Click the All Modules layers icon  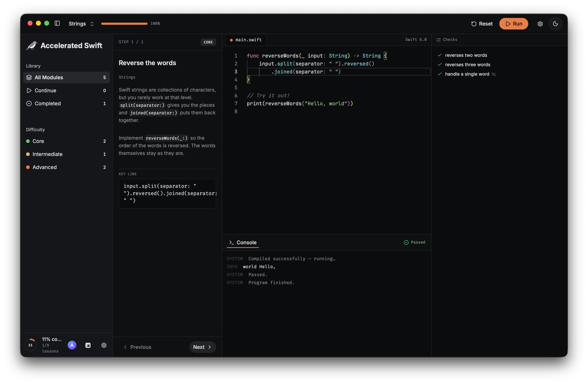pyautogui.click(x=29, y=77)
